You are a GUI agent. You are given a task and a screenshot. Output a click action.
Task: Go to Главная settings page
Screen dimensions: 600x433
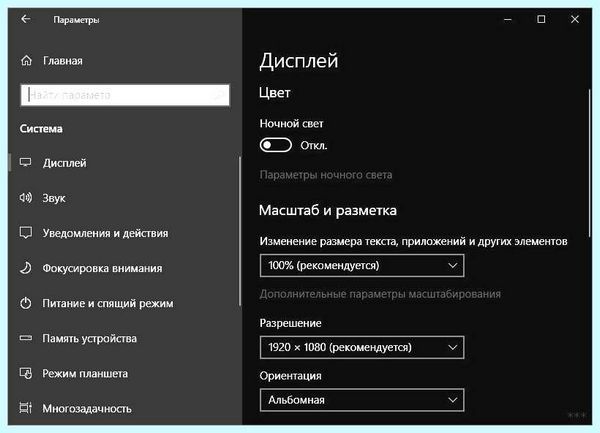[62, 60]
